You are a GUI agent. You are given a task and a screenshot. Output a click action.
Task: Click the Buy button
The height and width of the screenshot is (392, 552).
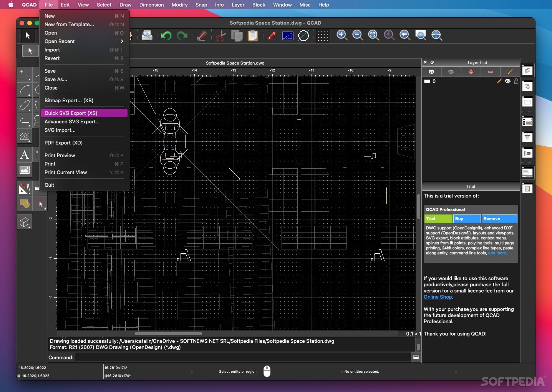tap(467, 219)
